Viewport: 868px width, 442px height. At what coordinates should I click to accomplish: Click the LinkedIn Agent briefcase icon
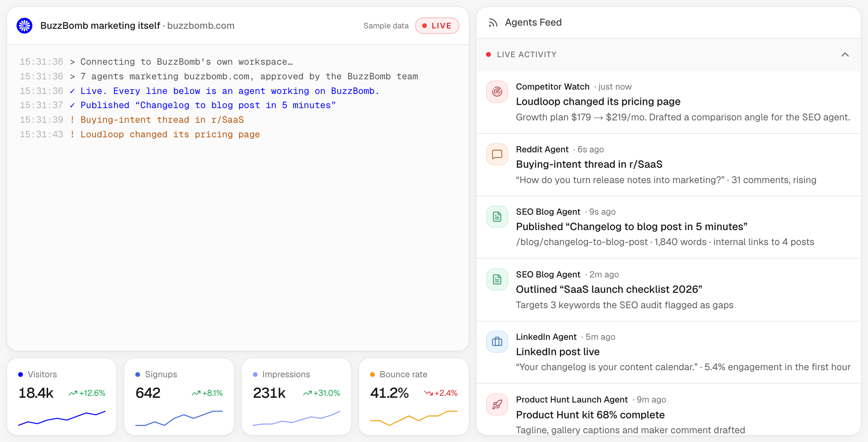(x=497, y=342)
